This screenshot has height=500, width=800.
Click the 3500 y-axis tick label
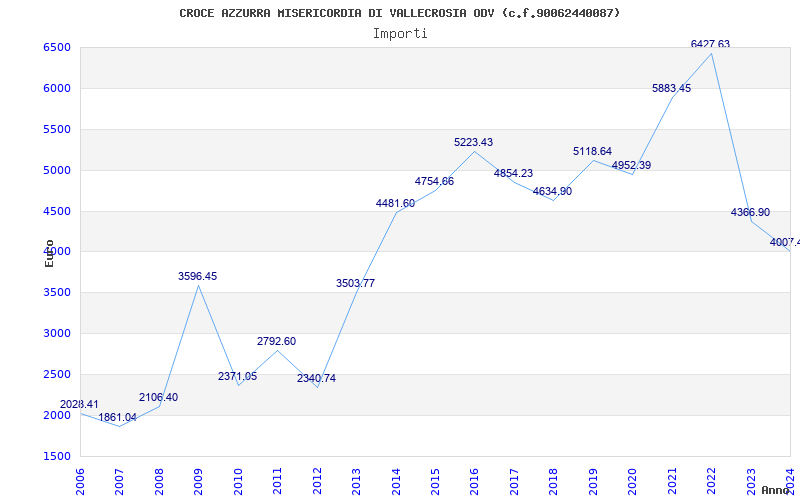click(x=57, y=293)
